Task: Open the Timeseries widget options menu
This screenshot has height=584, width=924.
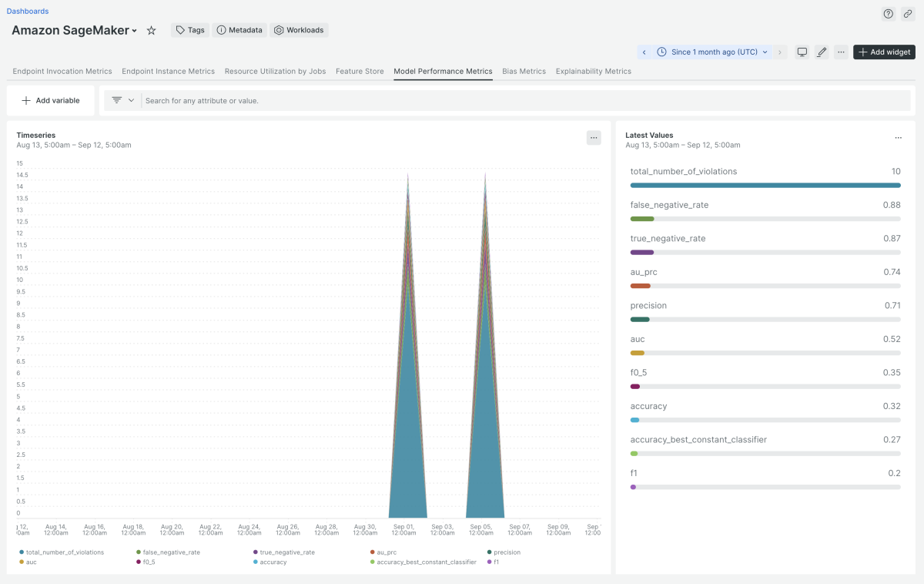Action: pyautogui.click(x=593, y=138)
